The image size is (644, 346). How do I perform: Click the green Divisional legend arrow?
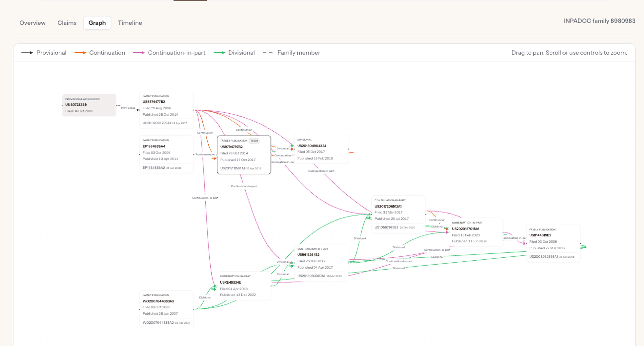220,53
